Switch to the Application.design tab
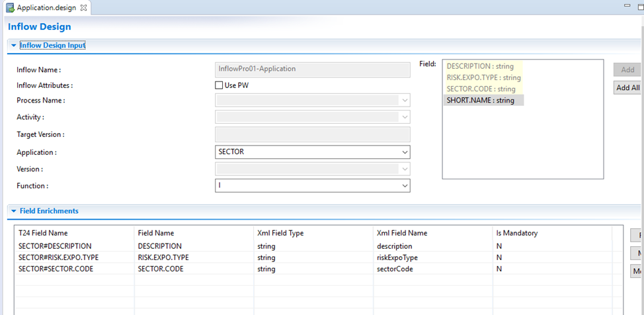The width and height of the screenshot is (644, 315). point(46,8)
